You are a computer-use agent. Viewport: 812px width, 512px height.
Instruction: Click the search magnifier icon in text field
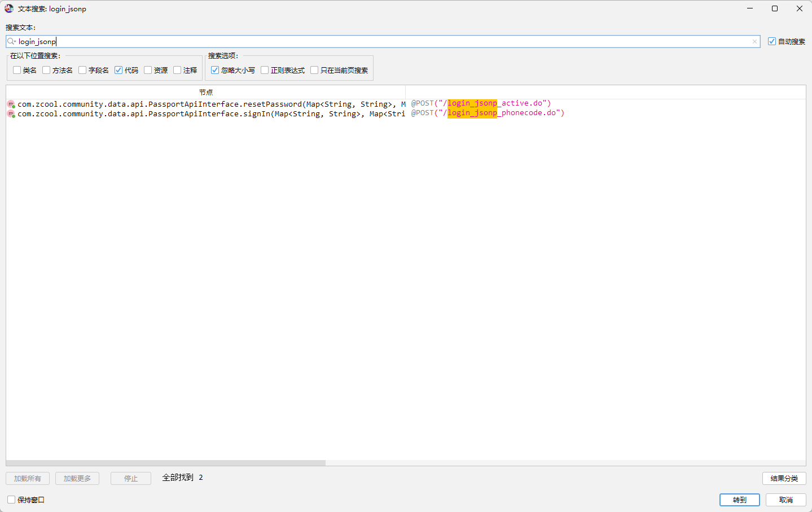pyautogui.click(x=11, y=41)
